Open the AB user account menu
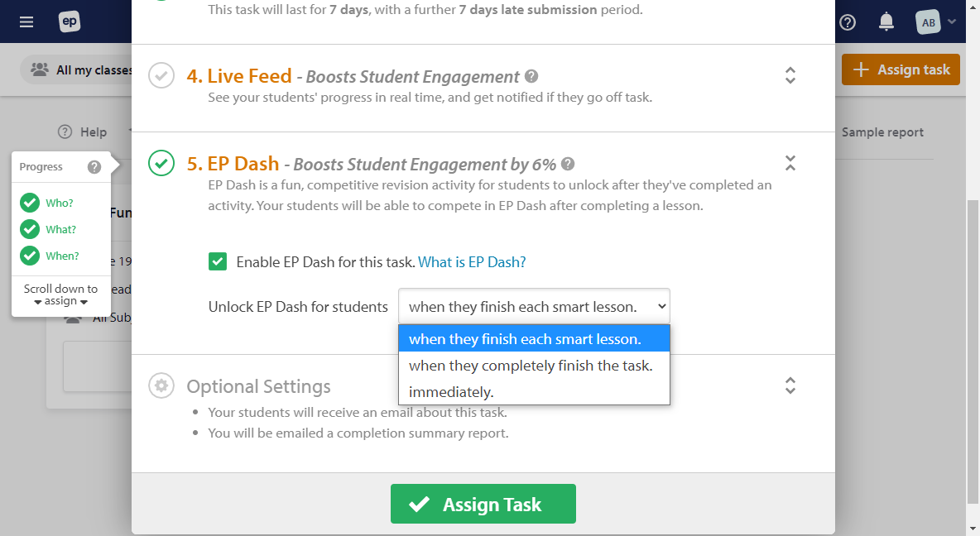 point(937,22)
